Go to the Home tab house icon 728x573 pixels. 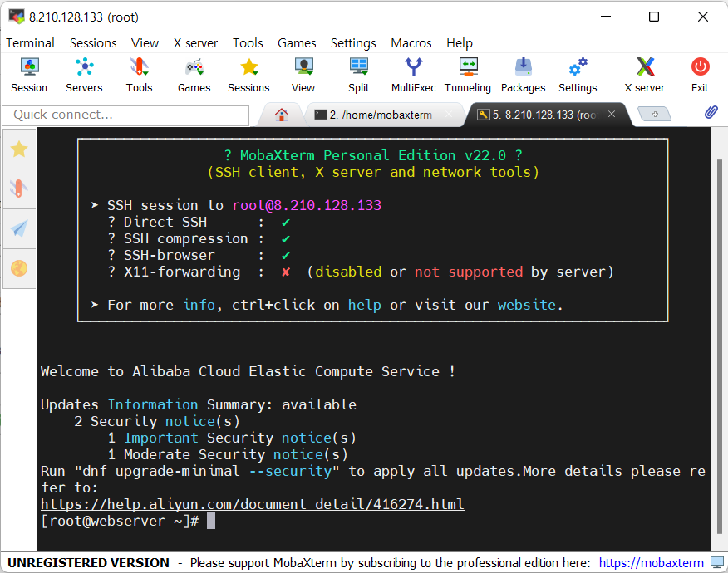point(282,114)
